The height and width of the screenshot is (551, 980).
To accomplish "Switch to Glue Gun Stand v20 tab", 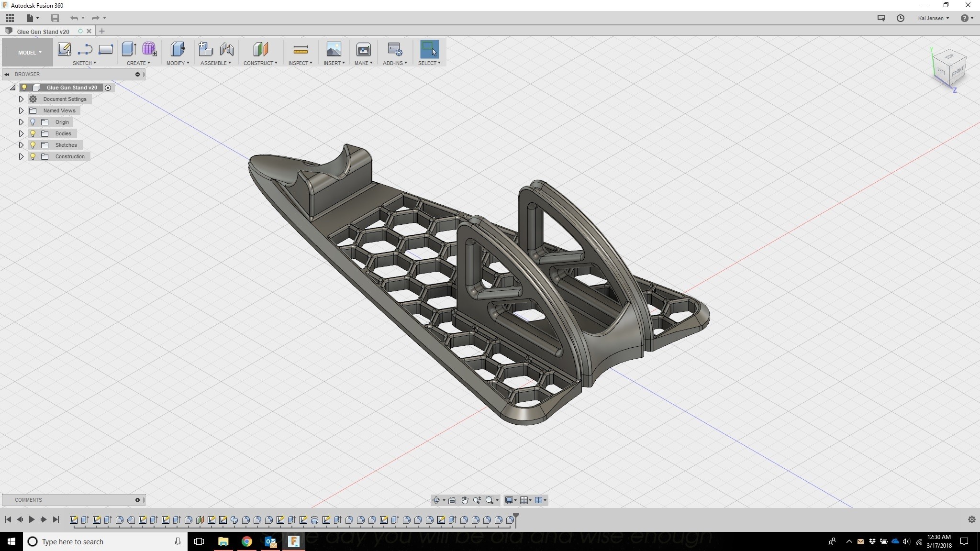I will pyautogui.click(x=43, y=32).
